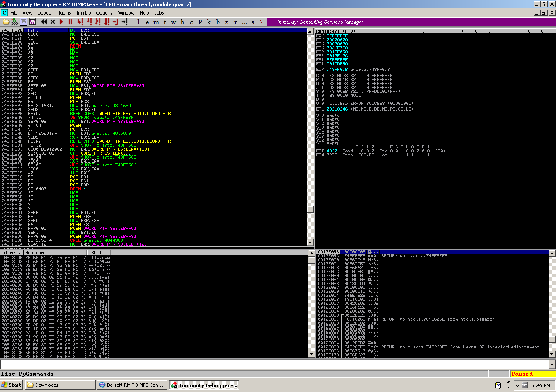Click the ASCII column header in dump
The width and height of the screenshot is (556, 392).
pos(99,253)
